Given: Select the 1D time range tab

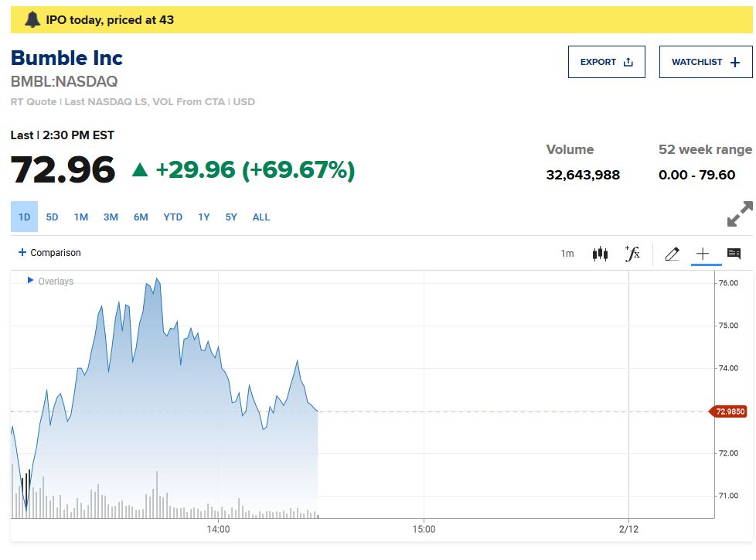Looking at the screenshot, I should pos(24,217).
